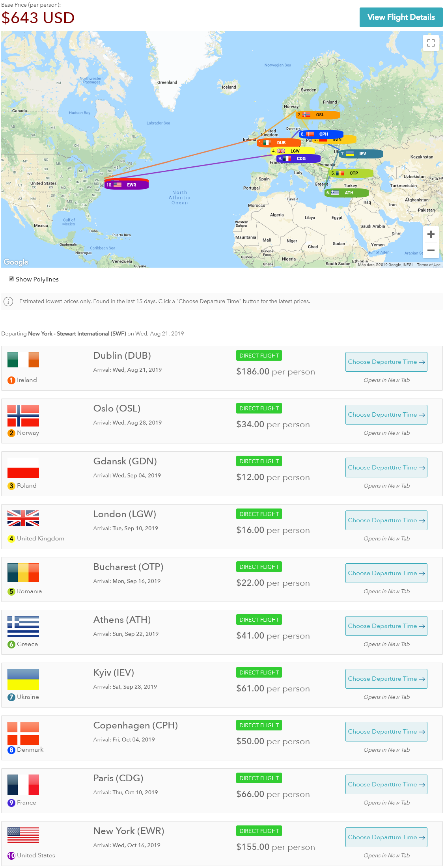Click the number 9 badge beside France

[x=11, y=803]
